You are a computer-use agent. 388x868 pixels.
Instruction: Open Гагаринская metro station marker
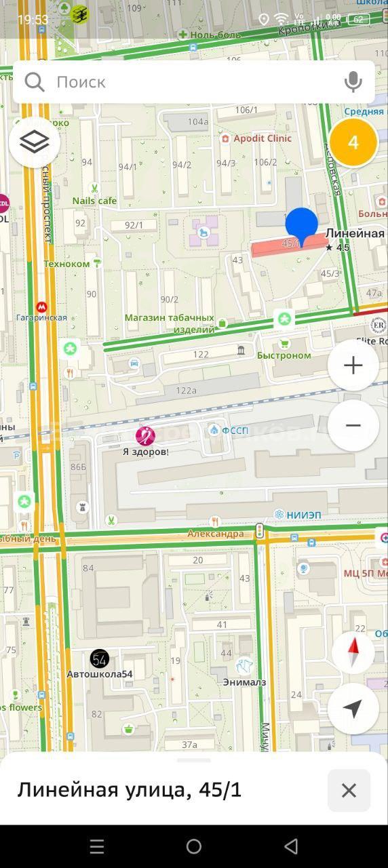click(x=42, y=307)
